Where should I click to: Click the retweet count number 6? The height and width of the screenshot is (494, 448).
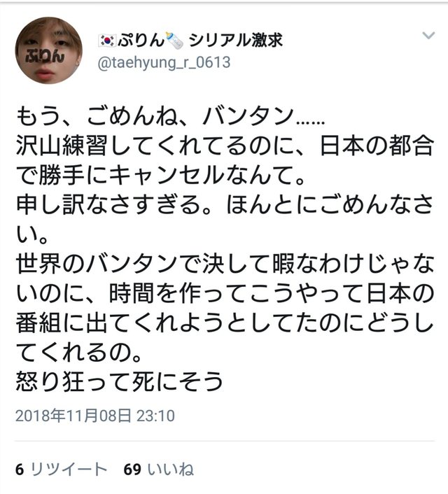coord(20,470)
